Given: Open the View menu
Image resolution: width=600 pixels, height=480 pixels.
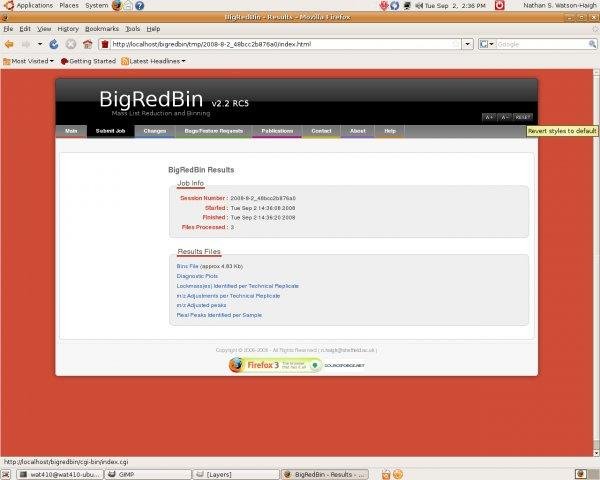Looking at the screenshot, I should click(x=44, y=29).
